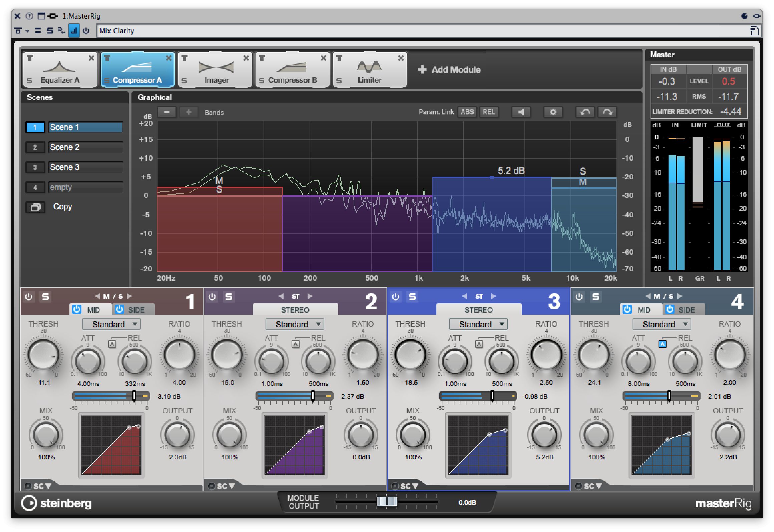Toggle band 3 power button

(396, 296)
